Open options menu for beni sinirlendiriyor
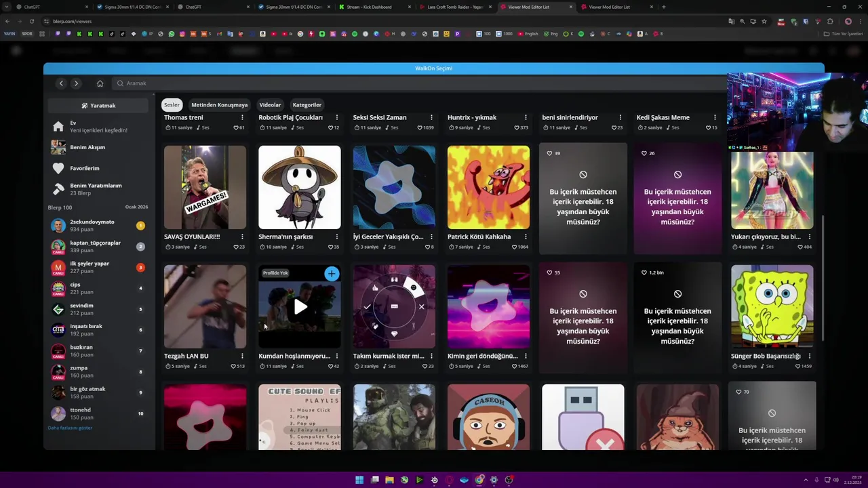Viewport: 868px width, 488px height. (620, 117)
